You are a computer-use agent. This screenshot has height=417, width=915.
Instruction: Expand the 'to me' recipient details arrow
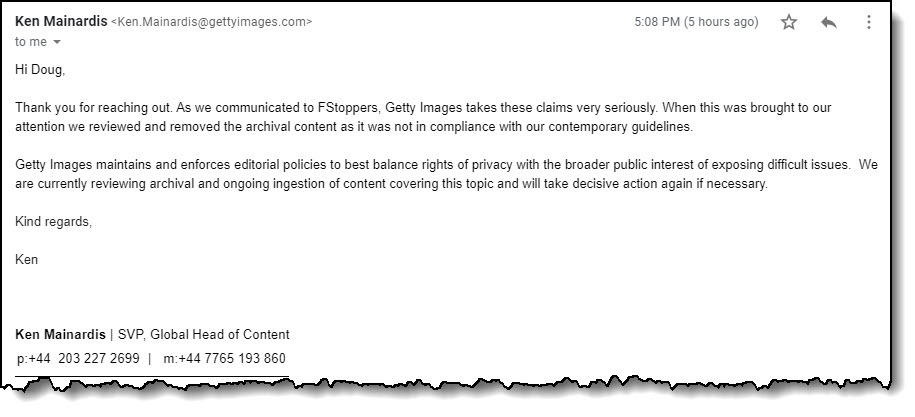pyautogui.click(x=57, y=42)
